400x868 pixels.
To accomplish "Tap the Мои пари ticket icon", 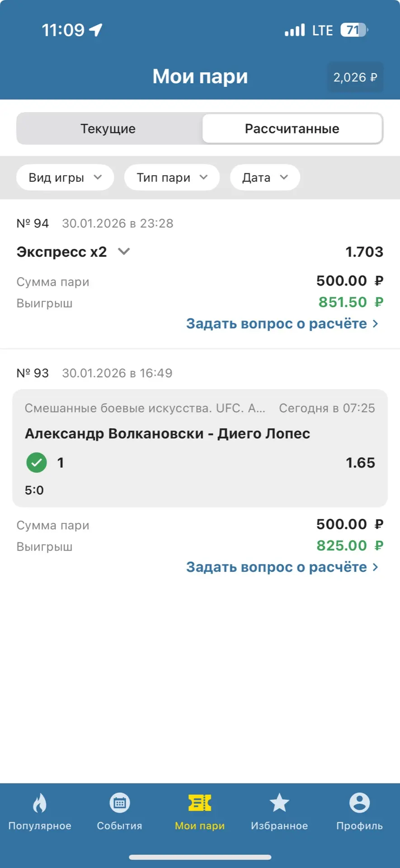I will coord(200,803).
